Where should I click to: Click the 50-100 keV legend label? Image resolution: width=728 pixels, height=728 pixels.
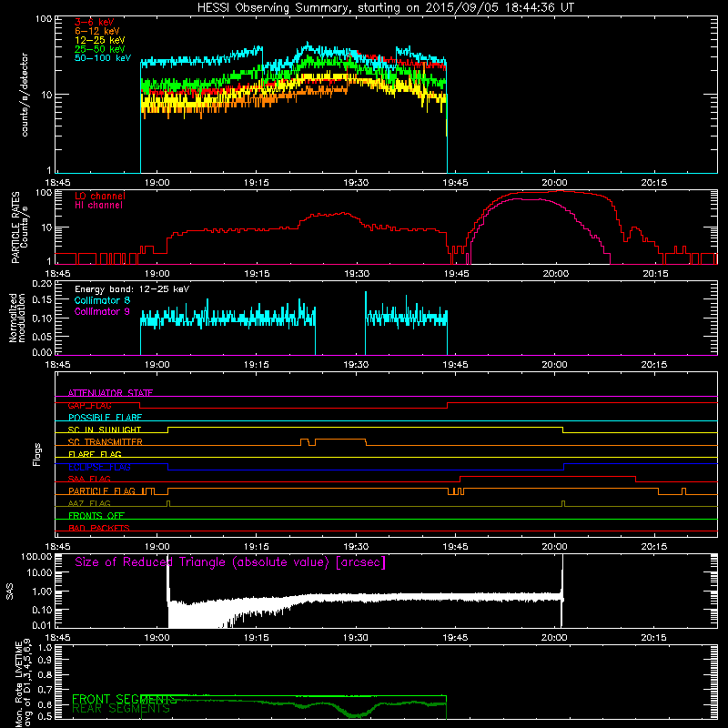tap(103, 58)
